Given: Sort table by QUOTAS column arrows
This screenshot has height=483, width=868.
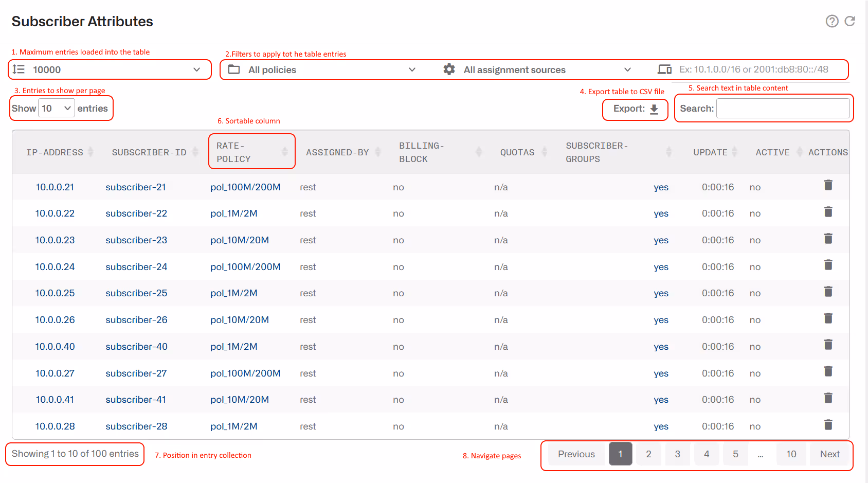Looking at the screenshot, I should tap(545, 152).
